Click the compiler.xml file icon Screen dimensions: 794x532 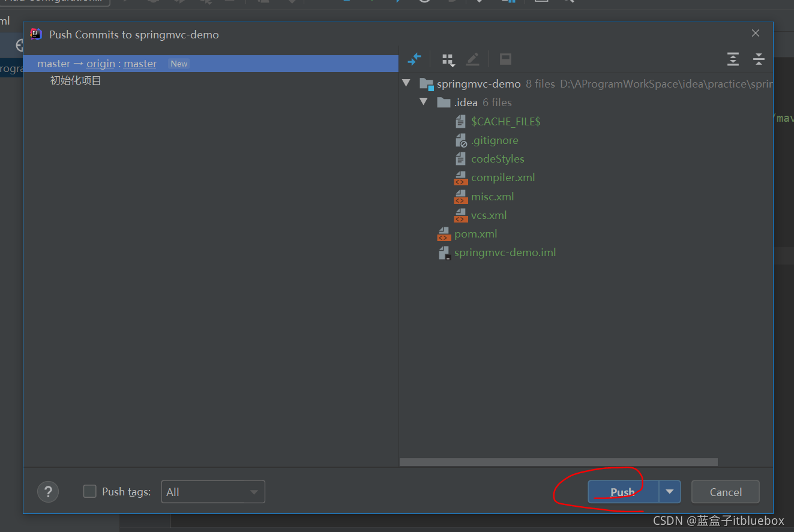click(461, 178)
